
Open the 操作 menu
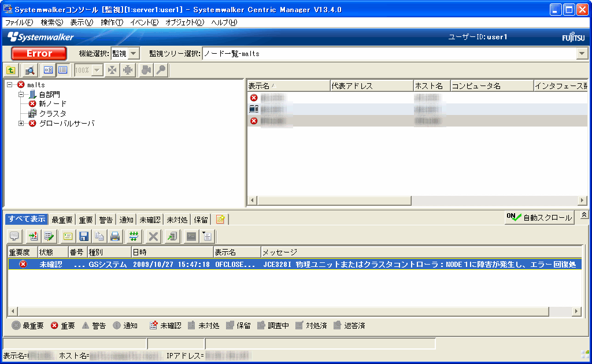112,23
